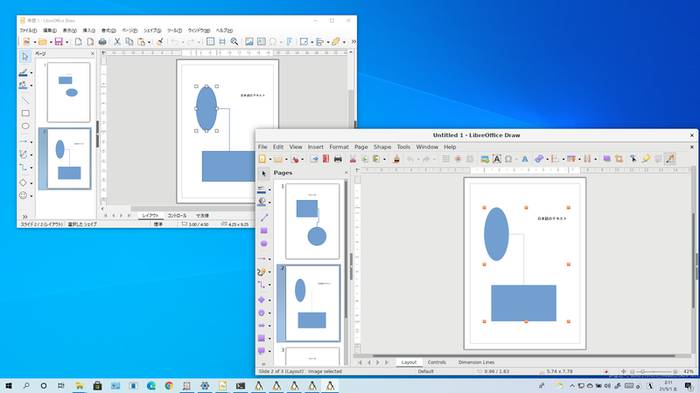Click Export as PDF icon in front window
700x393 pixels.
click(326, 159)
